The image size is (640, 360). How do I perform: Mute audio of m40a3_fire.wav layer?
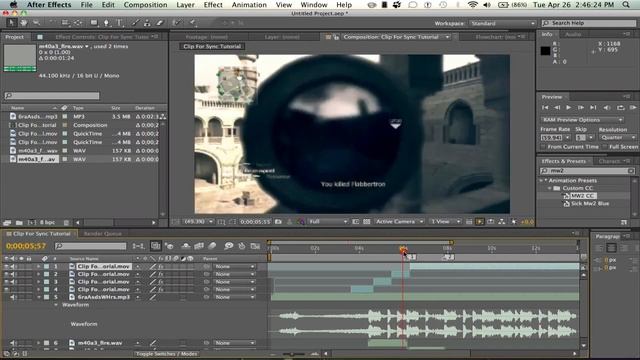[x=13, y=343]
